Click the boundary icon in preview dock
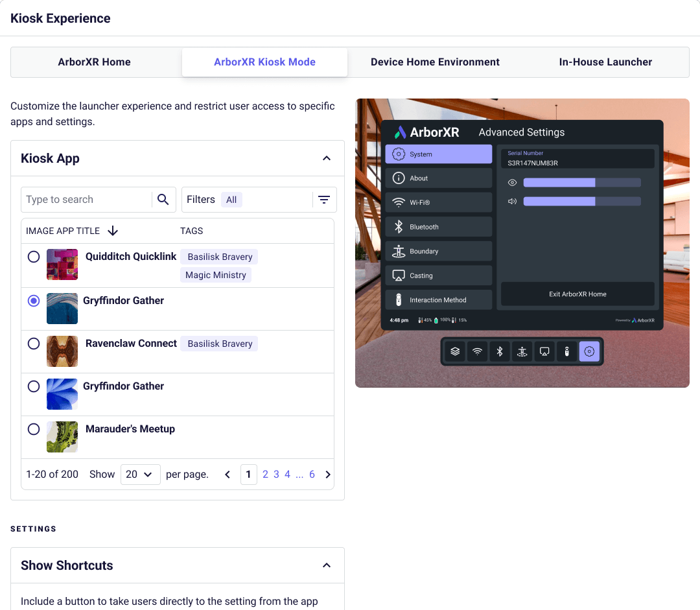This screenshot has height=610, width=700. point(522,351)
